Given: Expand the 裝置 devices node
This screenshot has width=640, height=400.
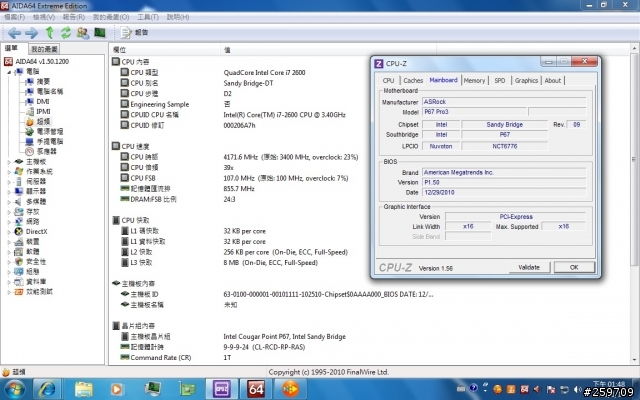Looking at the screenshot, I should (9, 242).
